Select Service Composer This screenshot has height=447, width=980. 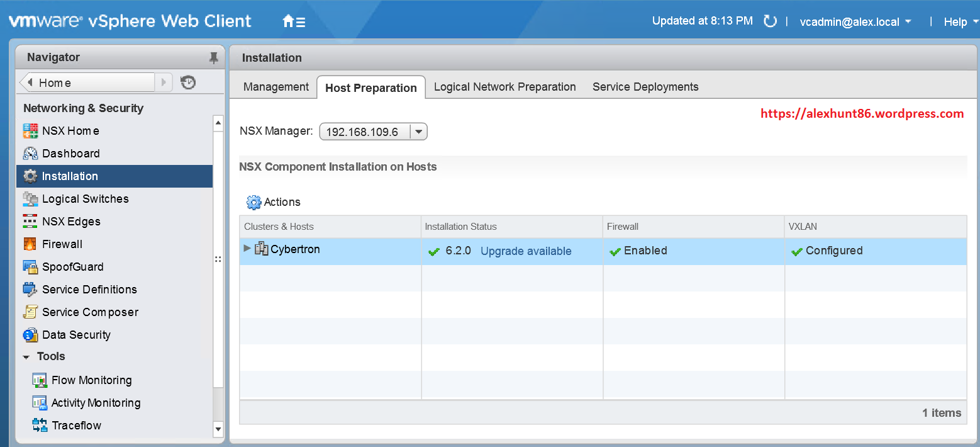pyautogui.click(x=90, y=312)
